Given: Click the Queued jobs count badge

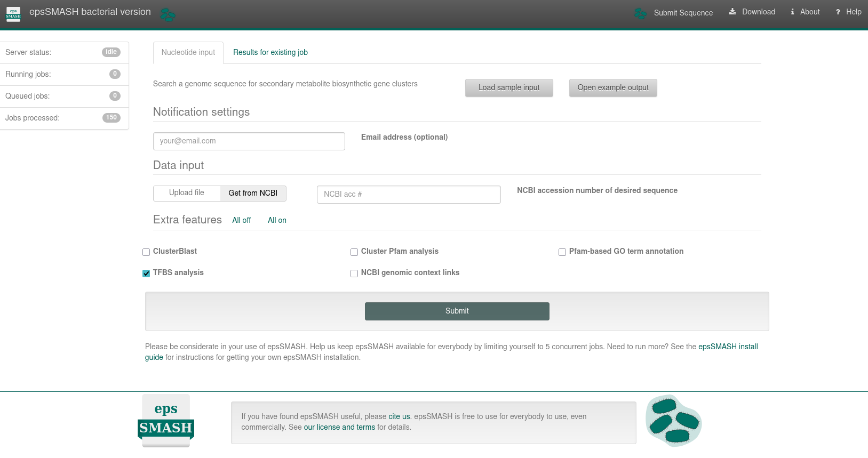Looking at the screenshot, I should coord(115,96).
